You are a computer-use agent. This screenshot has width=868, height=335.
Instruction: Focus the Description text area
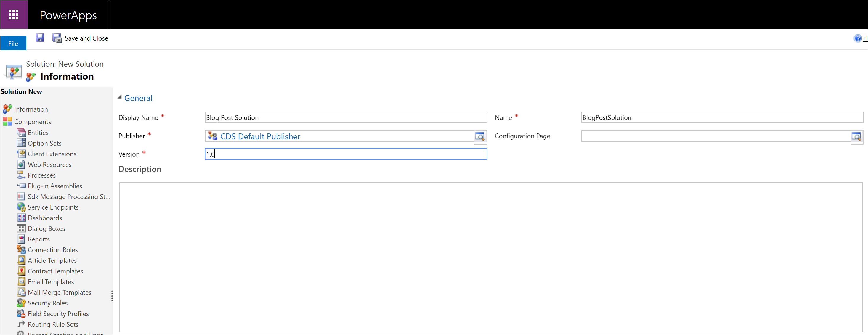pyautogui.click(x=490, y=257)
